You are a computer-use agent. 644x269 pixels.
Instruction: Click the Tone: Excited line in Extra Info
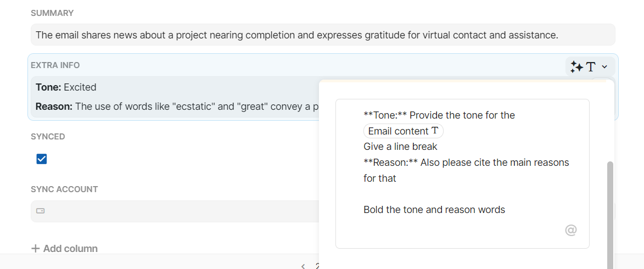click(66, 87)
